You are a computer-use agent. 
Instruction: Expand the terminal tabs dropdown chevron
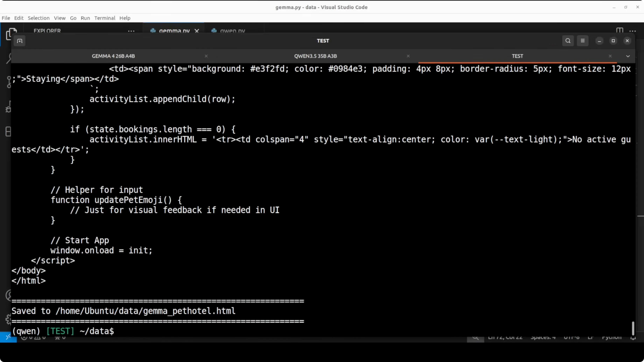pyautogui.click(x=628, y=56)
